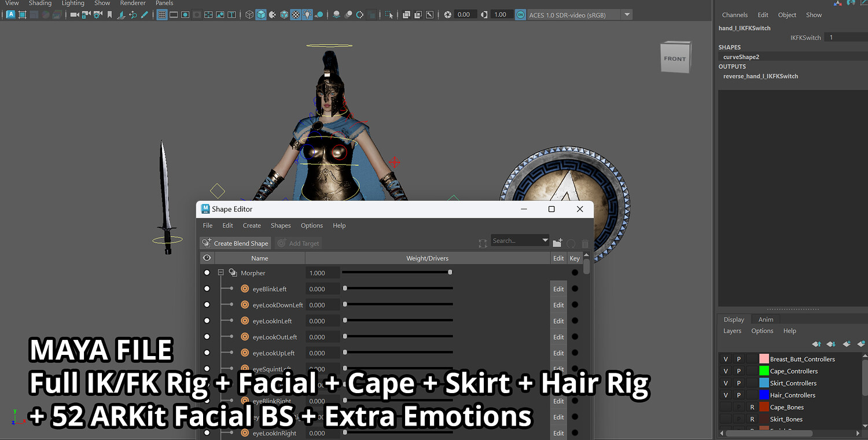Image resolution: width=868 pixels, height=440 pixels.
Task: Open the Panels menu in viewport
Action: coord(164,3)
